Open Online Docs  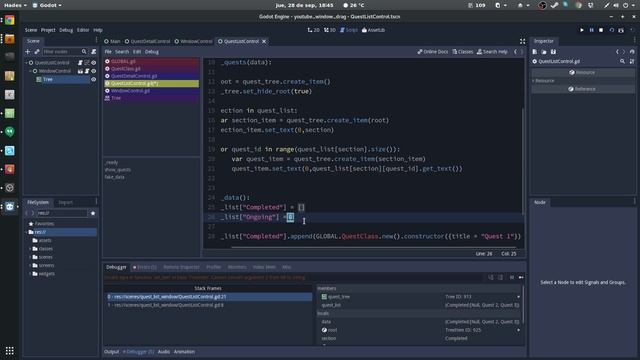pos(433,52)
